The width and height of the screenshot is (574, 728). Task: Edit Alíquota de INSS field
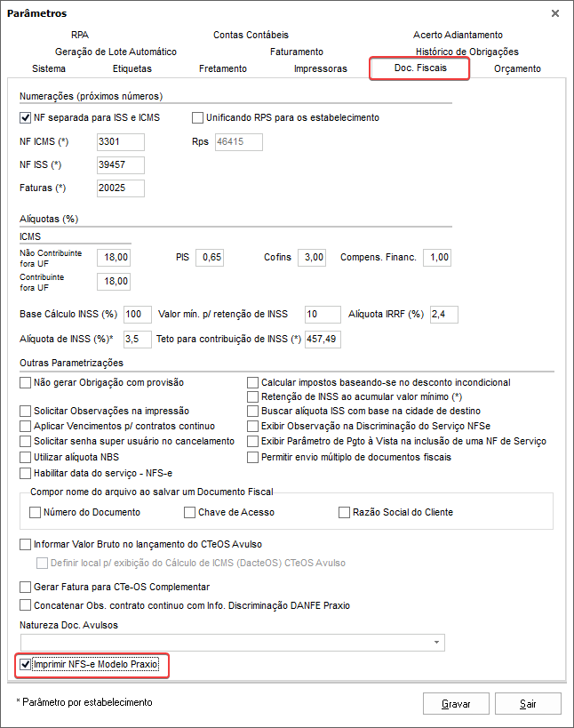point(138,340)
